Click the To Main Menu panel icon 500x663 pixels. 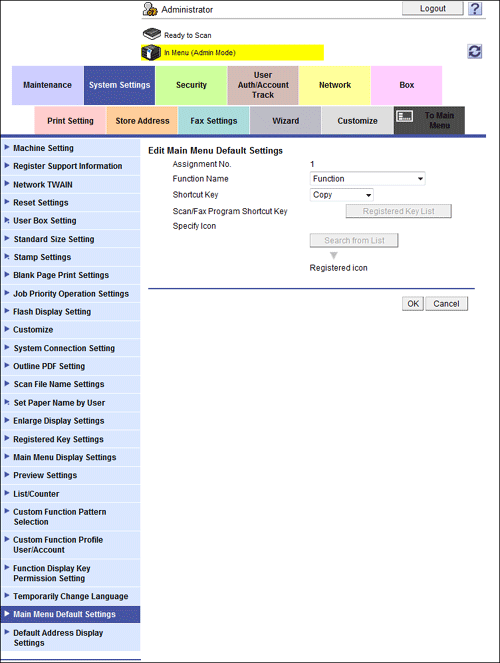coord(405,116)
